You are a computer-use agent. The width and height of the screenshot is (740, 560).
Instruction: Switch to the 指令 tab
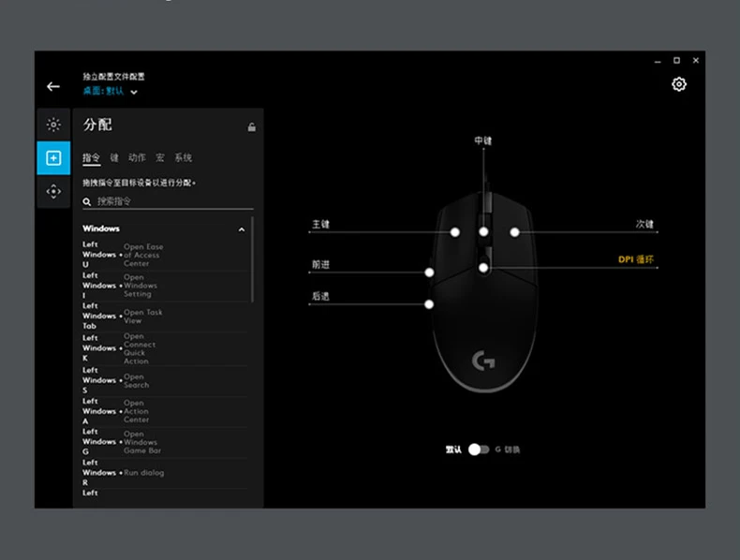pos(91,157)
